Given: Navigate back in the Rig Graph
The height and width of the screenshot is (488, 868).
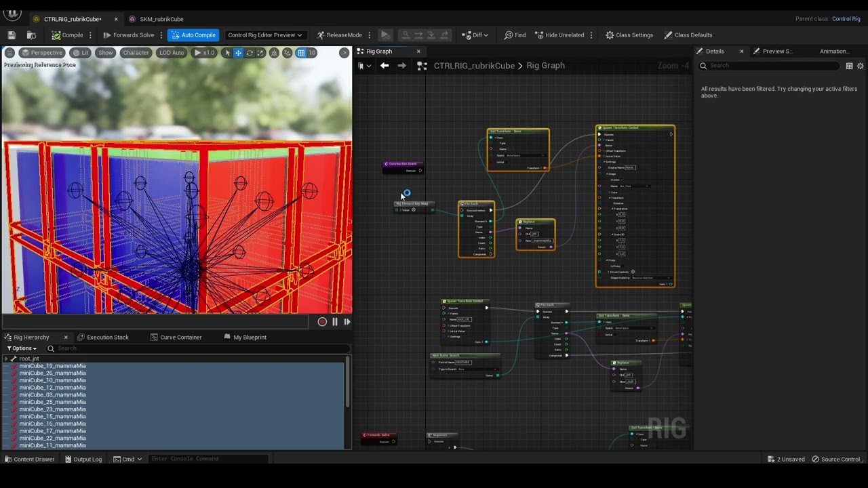Looking at the screenshot, I should click(x=384, y=66).
